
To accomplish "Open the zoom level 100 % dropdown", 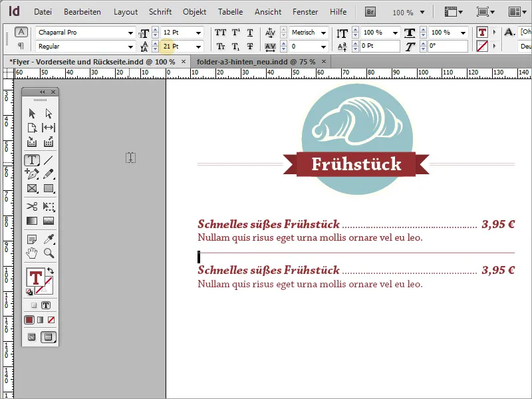I will [x=422, y=12].
